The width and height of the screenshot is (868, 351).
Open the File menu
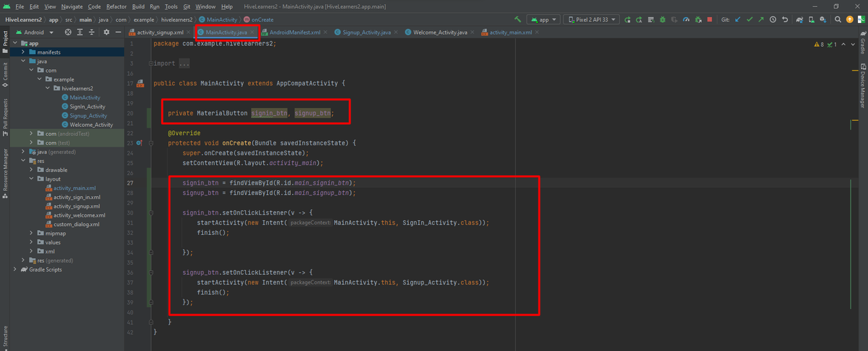pos(20,6)
